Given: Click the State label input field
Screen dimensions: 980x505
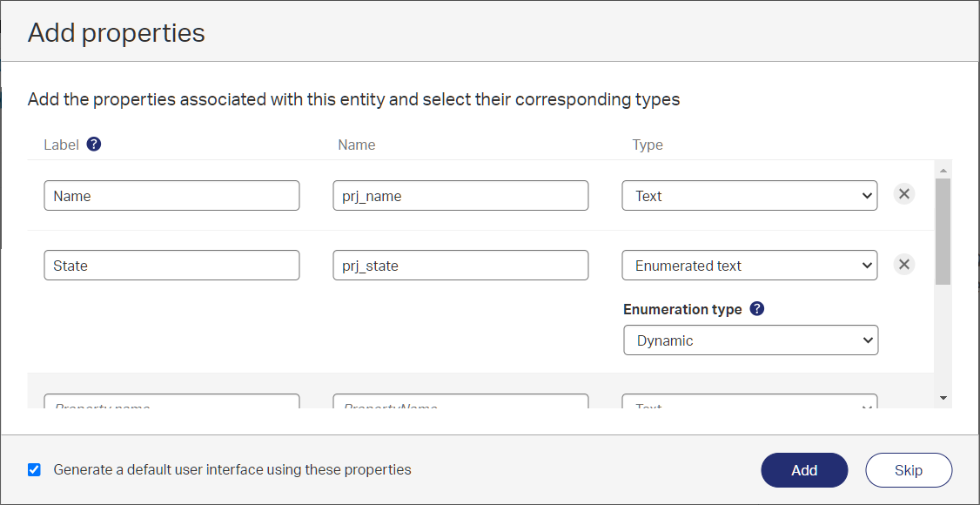Looking at the screenshot, I should pos(171,266).
